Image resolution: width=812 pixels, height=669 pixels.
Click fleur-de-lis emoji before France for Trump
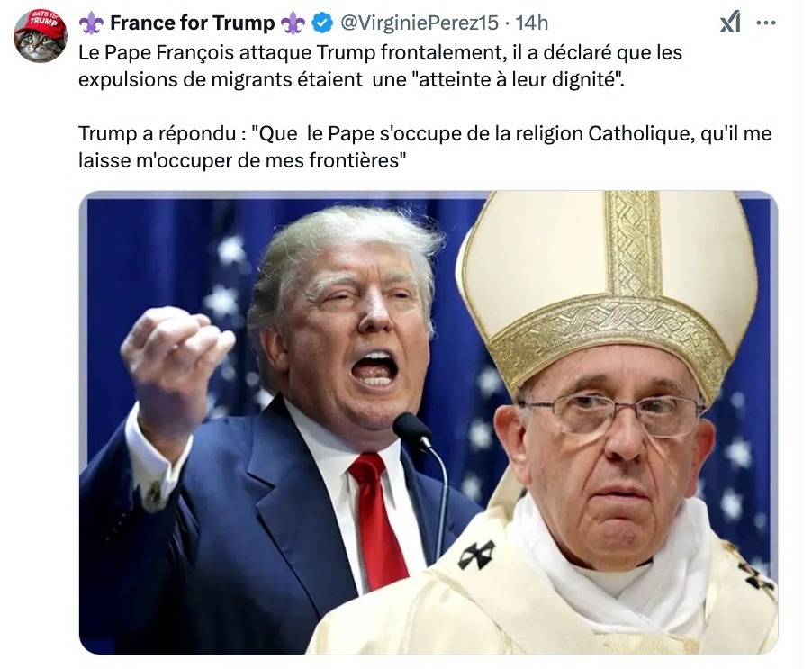click(91, 23)
